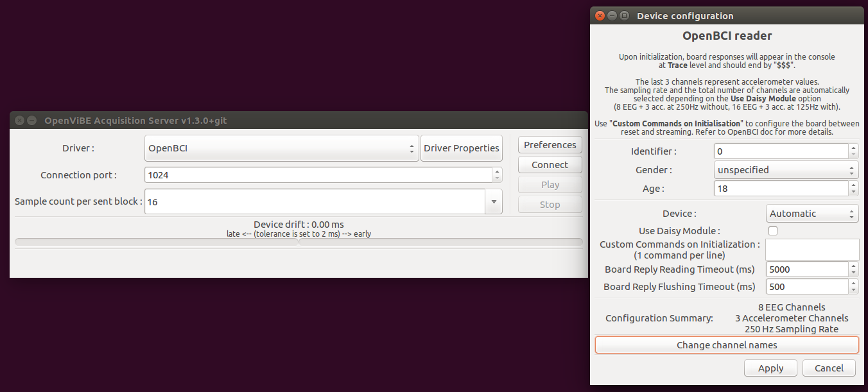Click the Board Reply Flushing Timeout field
868x392 pixels.
tap(807, 287)
